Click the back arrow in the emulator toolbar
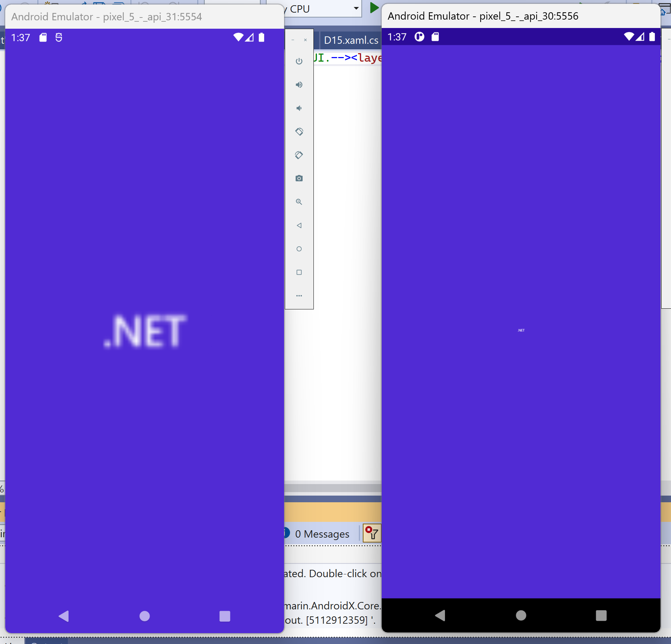This screenshot has width=671, height=644. click(x=299, y=225)
